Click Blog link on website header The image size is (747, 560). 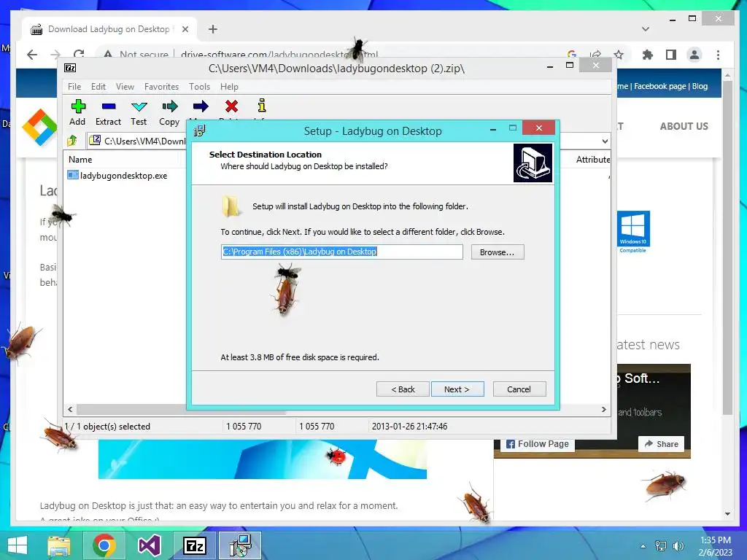[700, 86]
